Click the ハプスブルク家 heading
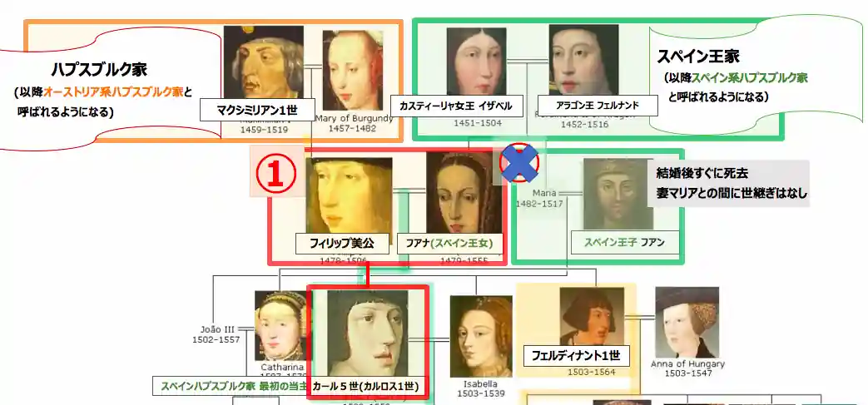 (x=100, y=70)
